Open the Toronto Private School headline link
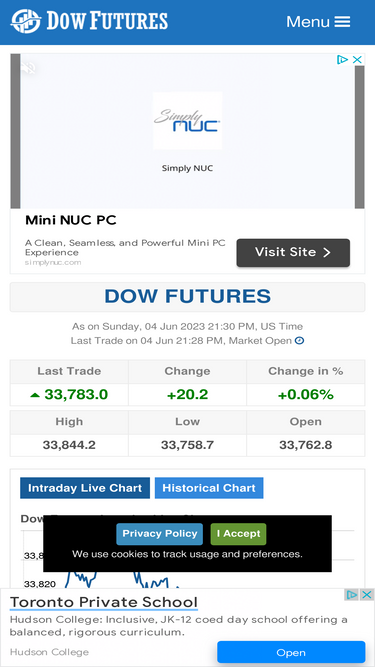Viewport: 375px width, 667px height. (x=104, y=602)
